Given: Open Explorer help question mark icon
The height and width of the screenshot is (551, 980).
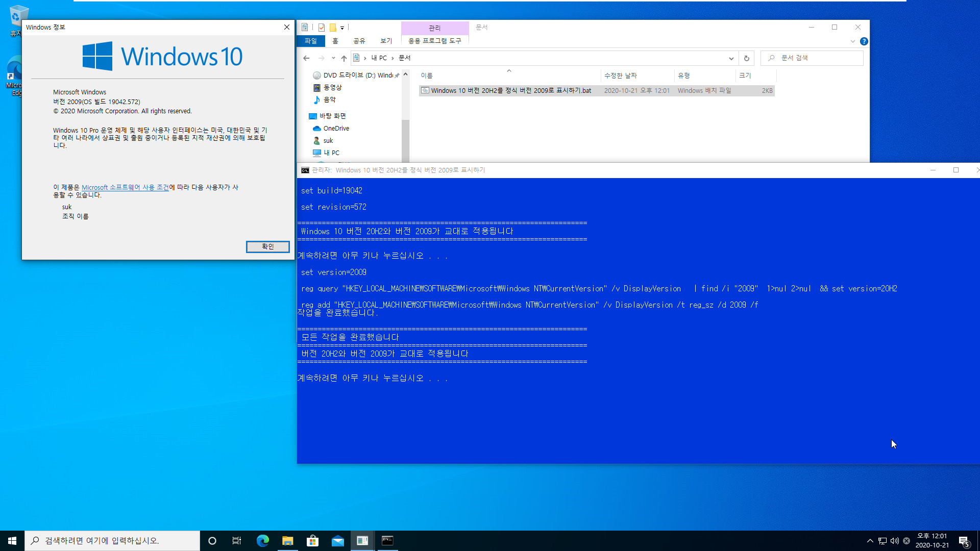Looking at the screenshot, I should click(x=864, y=41).
